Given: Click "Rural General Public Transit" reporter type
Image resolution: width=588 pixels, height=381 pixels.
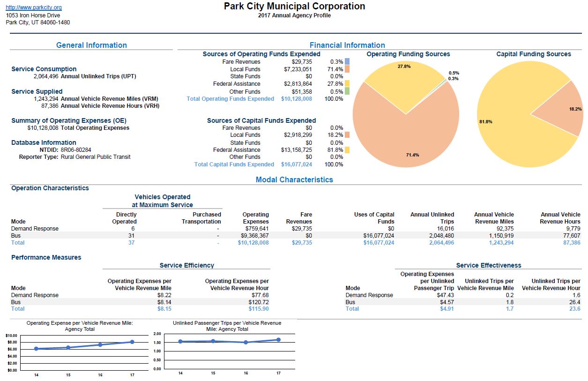Looking at the screenshot, I should click(96, 157).
